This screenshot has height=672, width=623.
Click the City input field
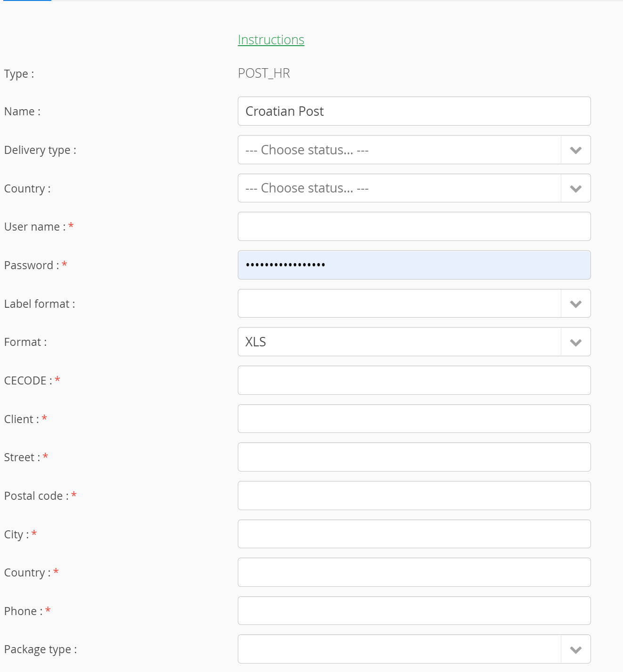coord(414,534)
